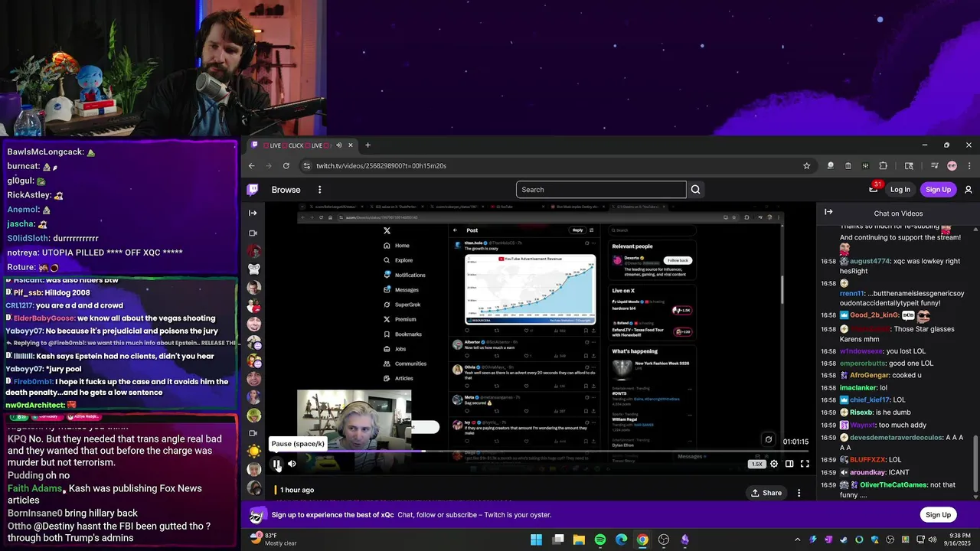Close the current Twitch tab
The height and width of the screenshot is (551, 980).
point(351,145)
